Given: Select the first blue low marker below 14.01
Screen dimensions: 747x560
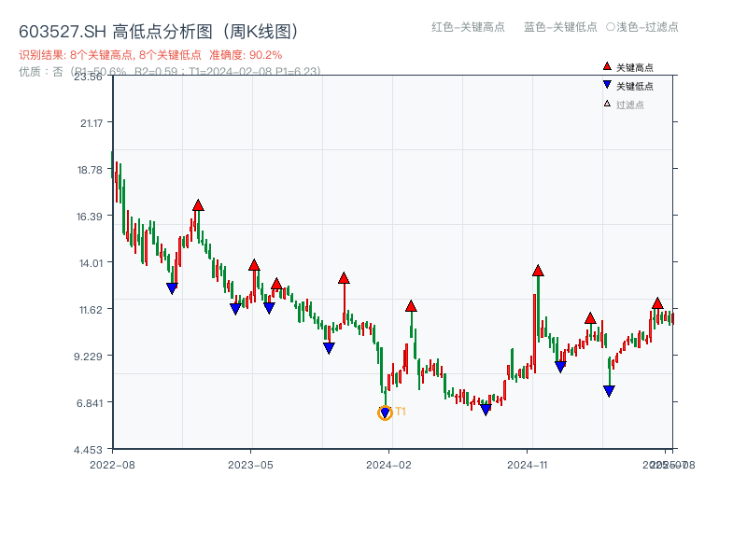Looking at the screenshot, I should click(172, 288).
